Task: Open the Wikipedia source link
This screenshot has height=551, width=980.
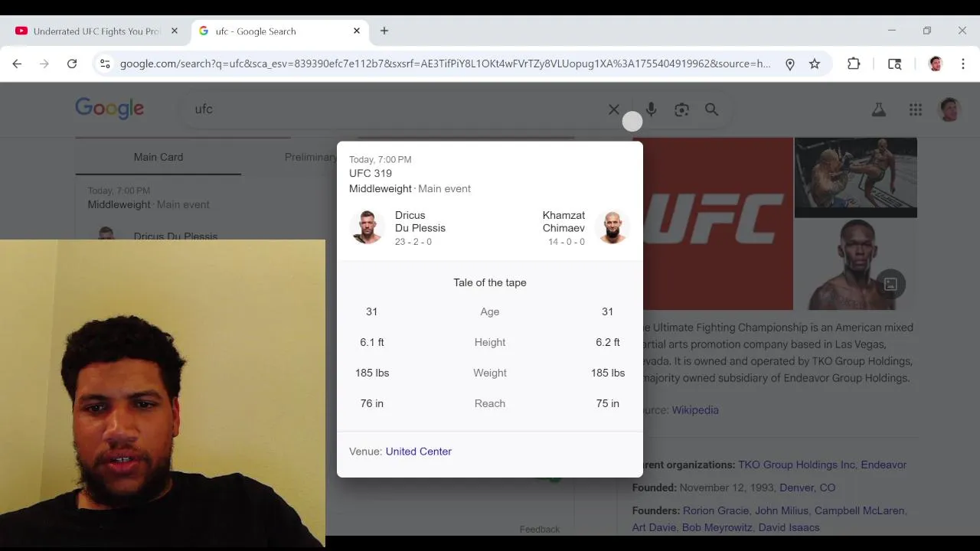Action: 695,410
